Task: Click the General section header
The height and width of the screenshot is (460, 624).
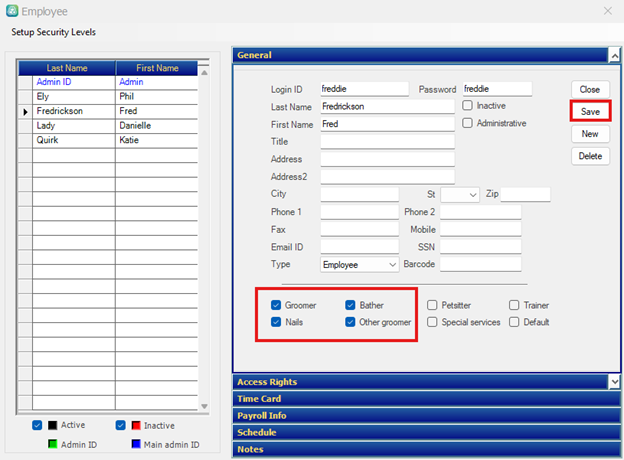Action: tap(421, 55)
